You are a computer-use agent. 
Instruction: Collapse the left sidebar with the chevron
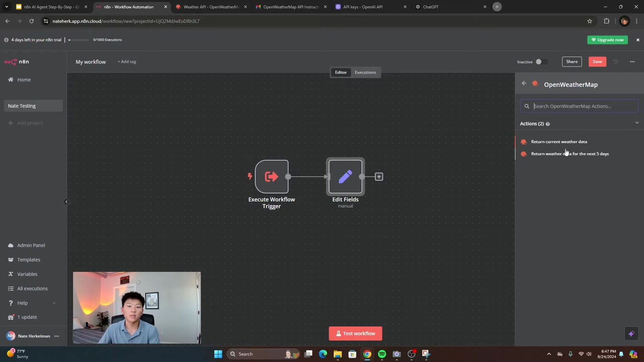click(66, 202)
